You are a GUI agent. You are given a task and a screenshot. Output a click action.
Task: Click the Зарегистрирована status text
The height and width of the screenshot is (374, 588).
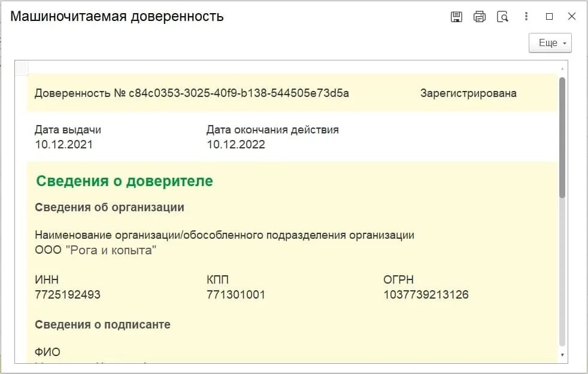pyautogui.click(x=468, y=93)
